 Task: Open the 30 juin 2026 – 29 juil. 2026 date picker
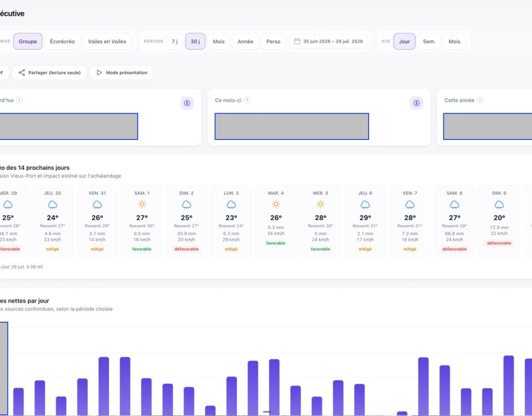tap(329, 42)
